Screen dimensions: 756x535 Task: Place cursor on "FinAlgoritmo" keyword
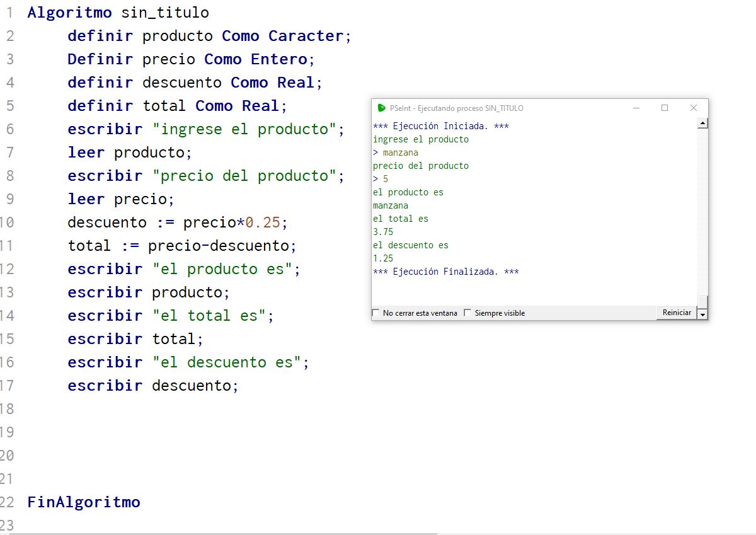[x=84, y=502]
